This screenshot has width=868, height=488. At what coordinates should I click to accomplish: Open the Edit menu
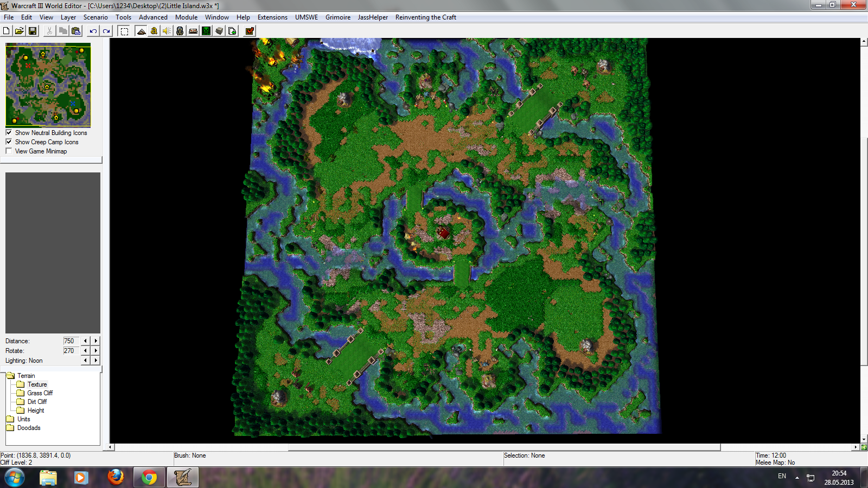coord(27,17)
